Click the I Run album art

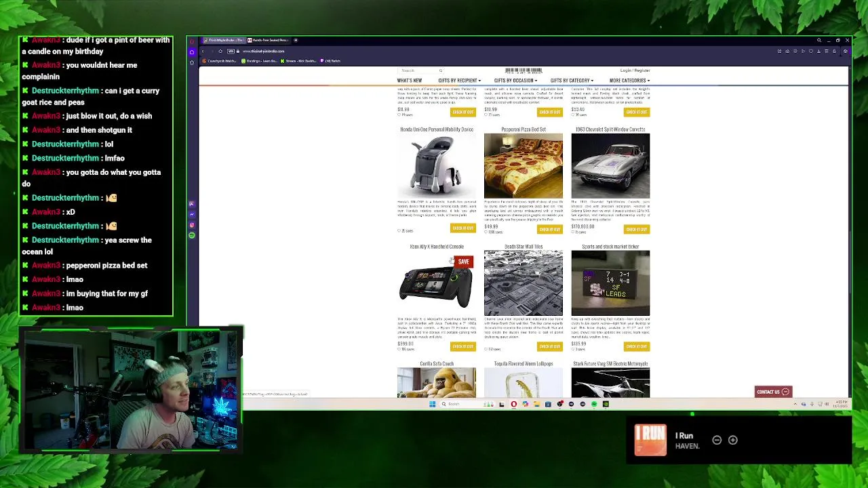650,440
